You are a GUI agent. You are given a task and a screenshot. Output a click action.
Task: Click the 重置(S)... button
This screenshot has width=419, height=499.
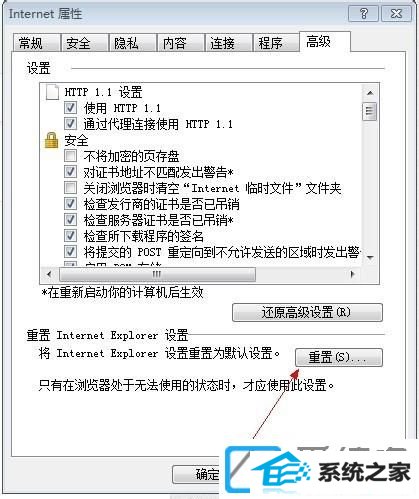339,357
